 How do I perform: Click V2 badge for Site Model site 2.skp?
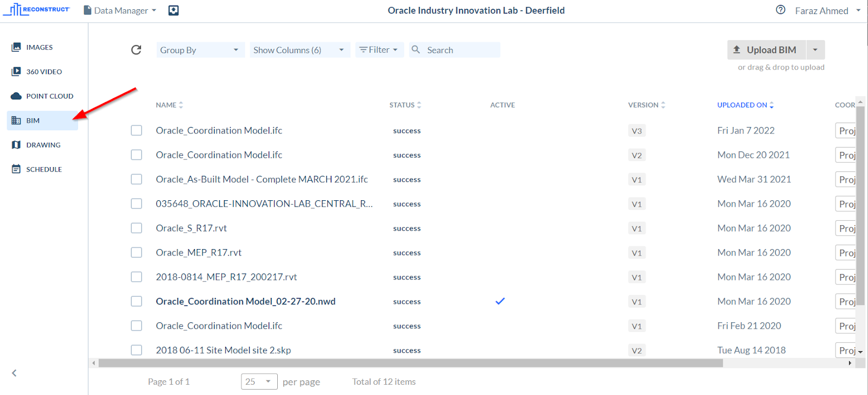pyautogui.click(x=637, y=351)
